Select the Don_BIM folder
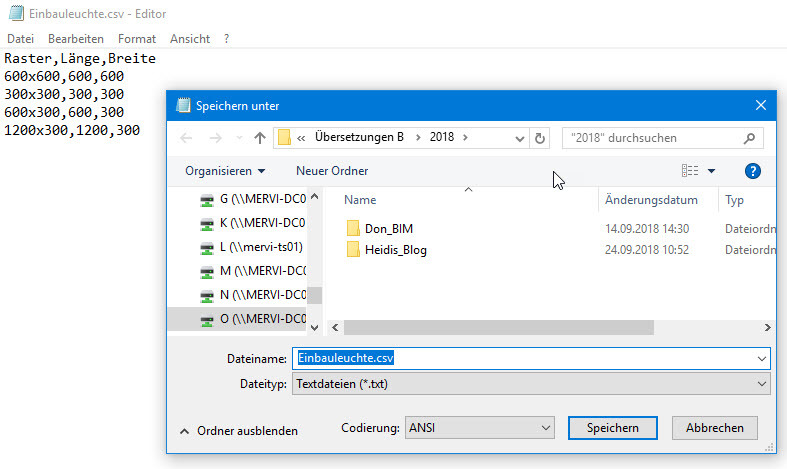The width and height of the screenshot is (787, 469). click(388, 229)
